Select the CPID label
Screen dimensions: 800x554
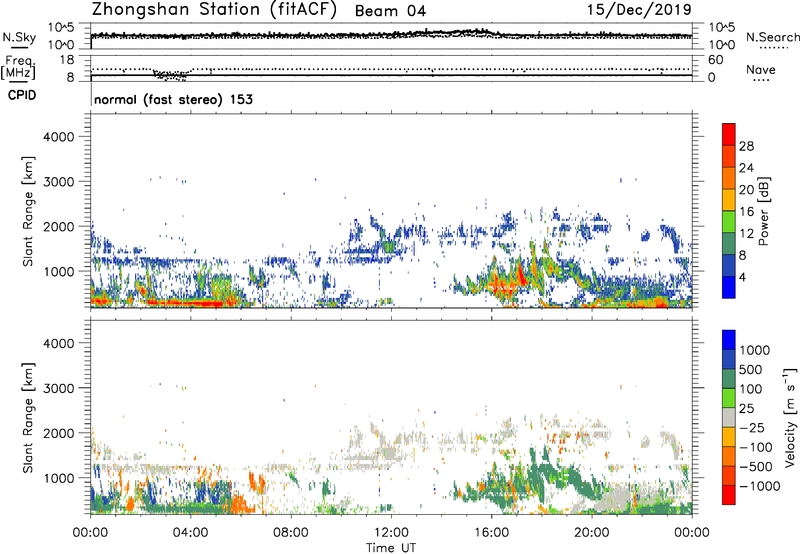coord(22,95)
